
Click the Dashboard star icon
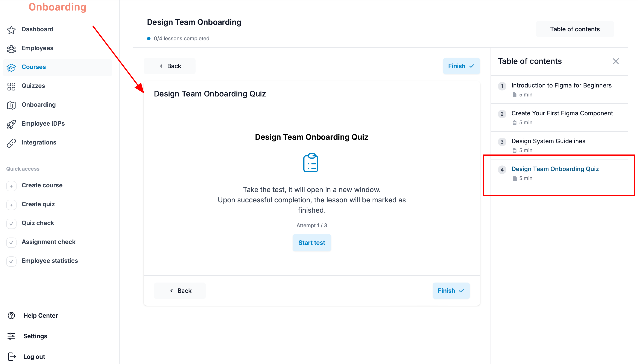(11, 30)
